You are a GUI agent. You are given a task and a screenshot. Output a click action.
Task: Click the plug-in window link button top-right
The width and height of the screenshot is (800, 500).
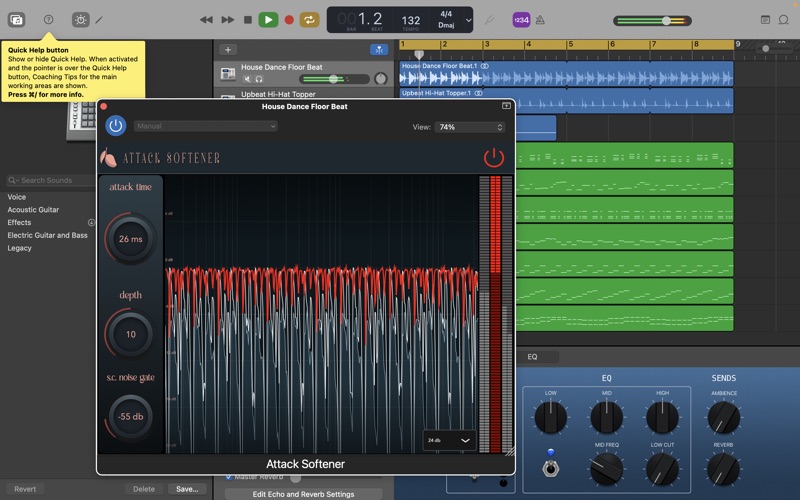click(x=506, y=106)
